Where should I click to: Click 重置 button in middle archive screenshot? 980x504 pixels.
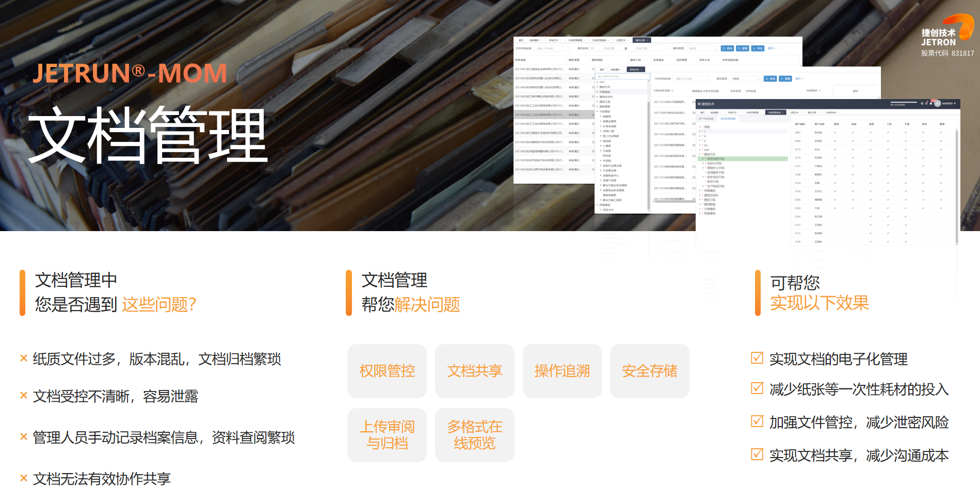tap(785, 79)
